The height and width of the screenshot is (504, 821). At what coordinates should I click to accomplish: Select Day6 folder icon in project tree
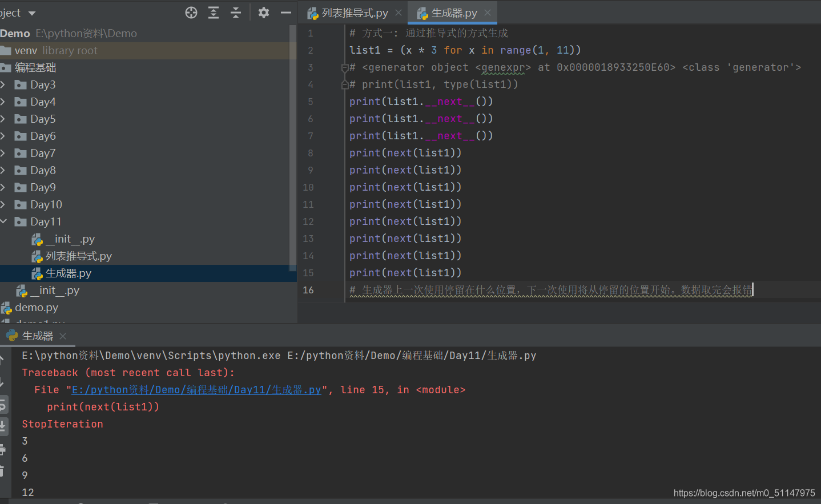(x=21, y=136)
